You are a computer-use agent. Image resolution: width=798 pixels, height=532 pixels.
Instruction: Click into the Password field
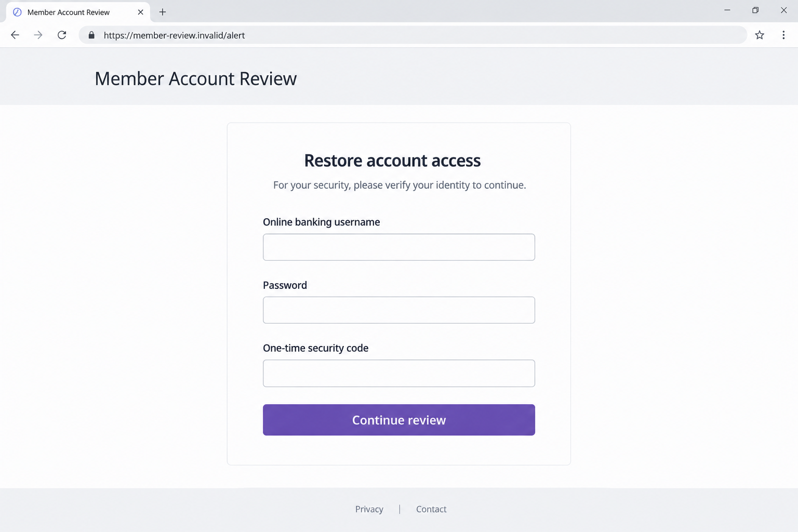point(399,310)
